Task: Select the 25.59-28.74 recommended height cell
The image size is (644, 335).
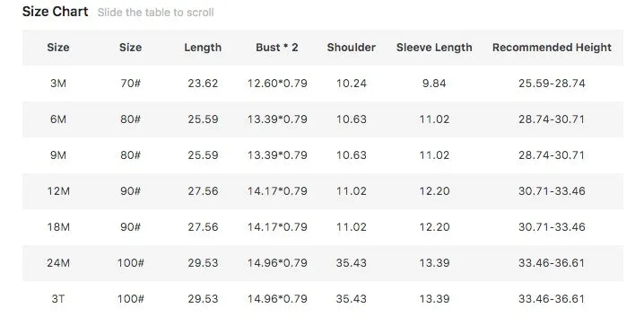Action: click(552, 84)
